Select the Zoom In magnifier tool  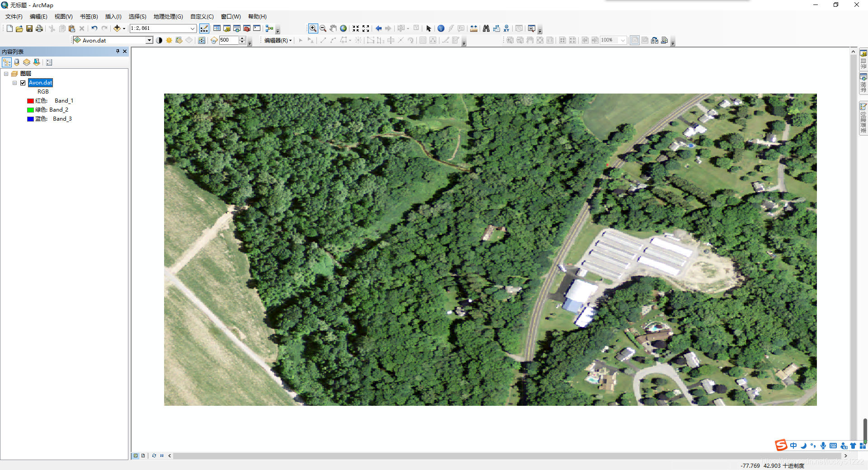[x=313, y=28]
